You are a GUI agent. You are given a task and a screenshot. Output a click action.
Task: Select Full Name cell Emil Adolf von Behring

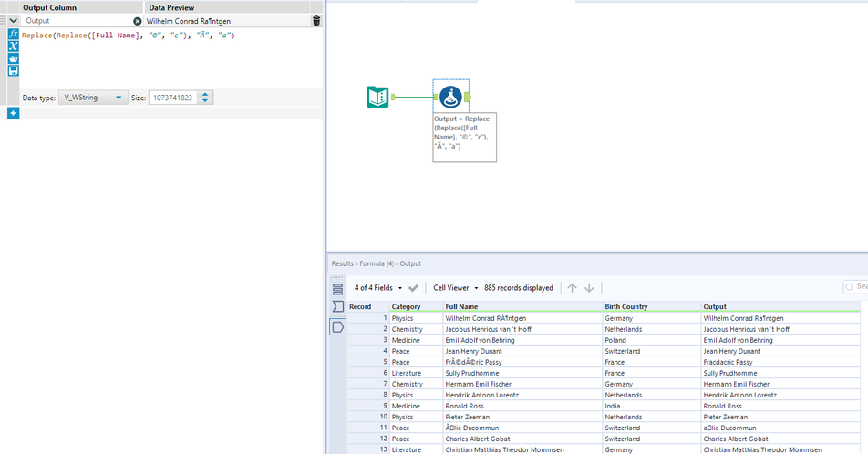pyautogui.click(x=522, y=340)
